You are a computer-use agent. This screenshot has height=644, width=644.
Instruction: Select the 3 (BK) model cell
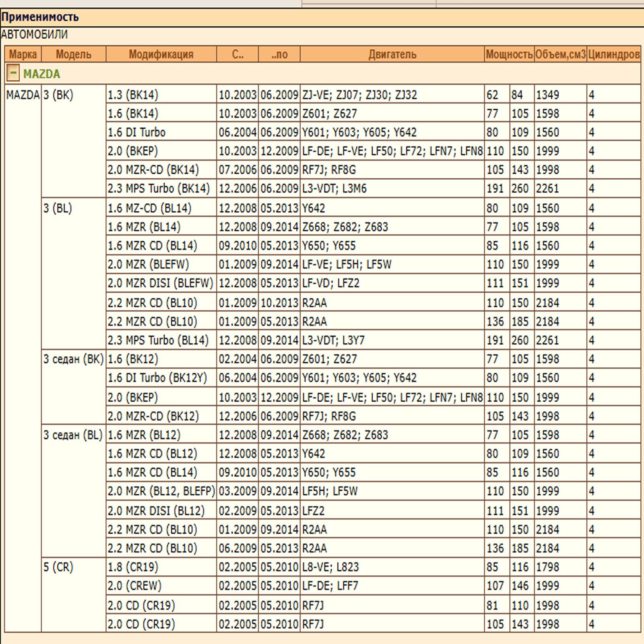click(x=58, y=95)
